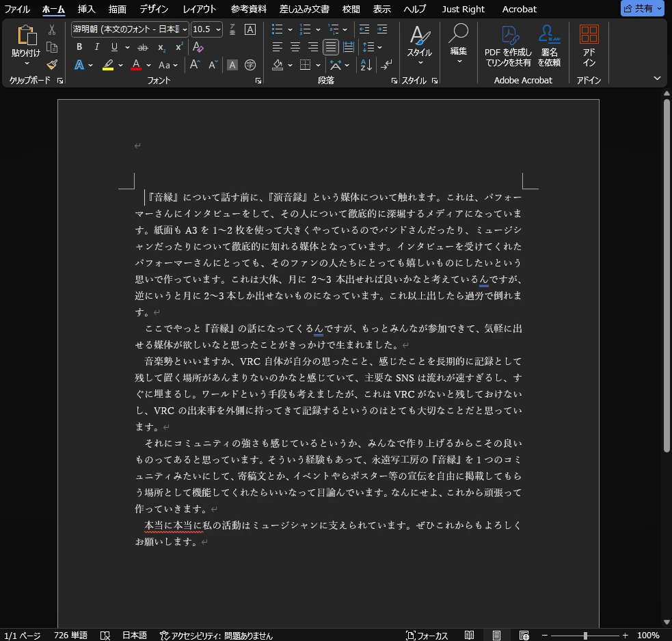This screenshot has height=641, width=672.
Task: Clear all formatting with the eraser icon
Action: tap(198, 47)
